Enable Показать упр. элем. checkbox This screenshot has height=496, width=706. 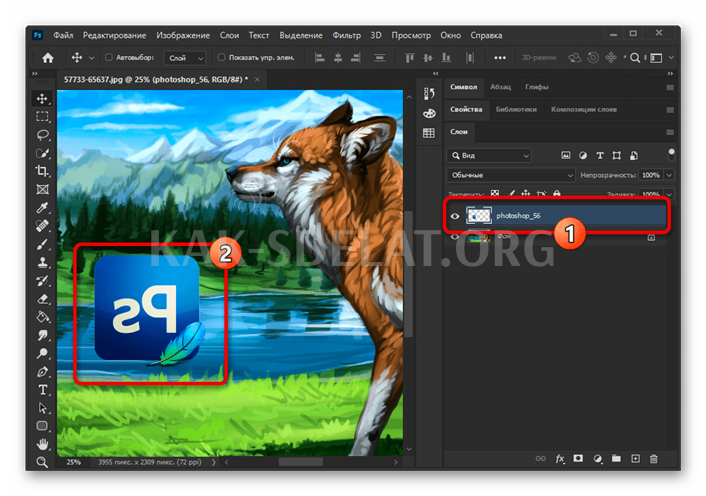click(x=221, y=57)
